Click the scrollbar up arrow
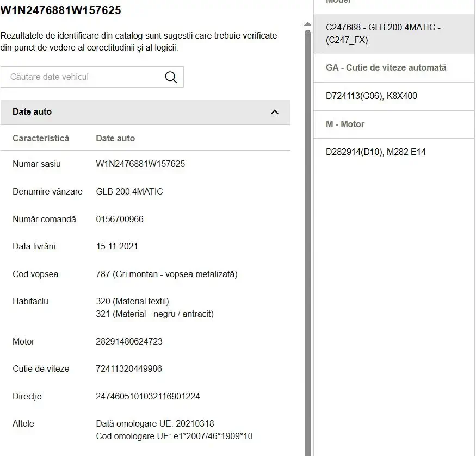 click(307, 24)
